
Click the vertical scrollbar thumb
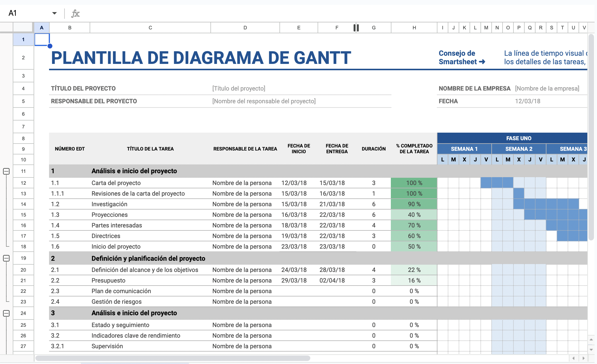click(591, 137)
